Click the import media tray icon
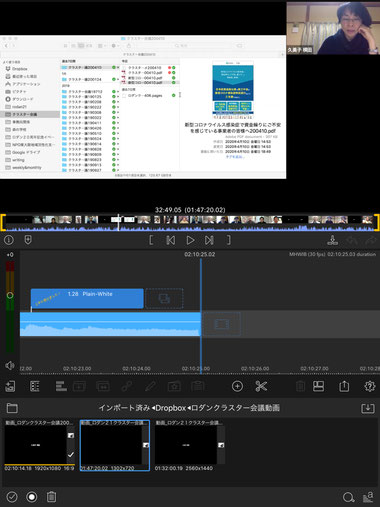Viewport: 380px width, 507px height. [368, 408]
